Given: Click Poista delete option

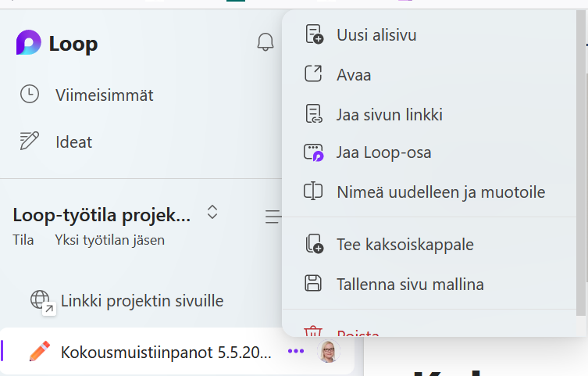Looking at the screenshot, I should pyautogui.click(x=358, y=333).
